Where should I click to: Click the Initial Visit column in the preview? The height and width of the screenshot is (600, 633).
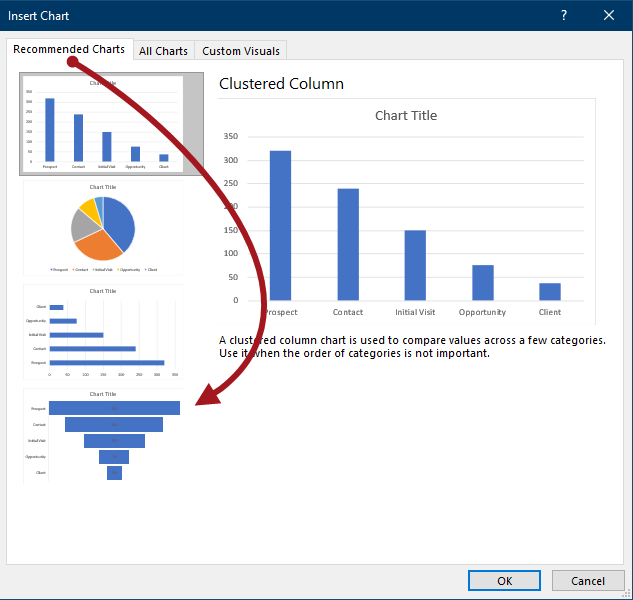pyautogui.click(x=415, y=265)
